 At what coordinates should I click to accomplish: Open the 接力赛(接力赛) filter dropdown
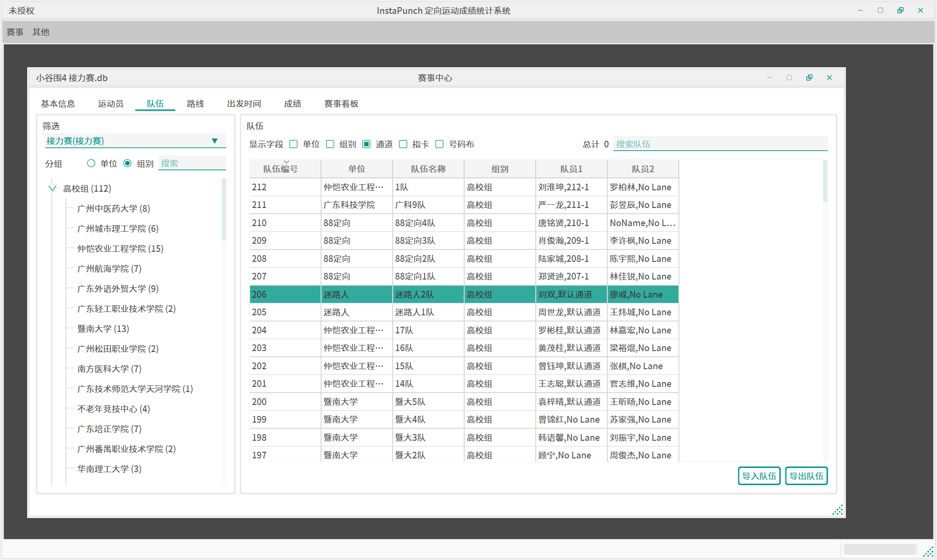click(x=215, y=141)
